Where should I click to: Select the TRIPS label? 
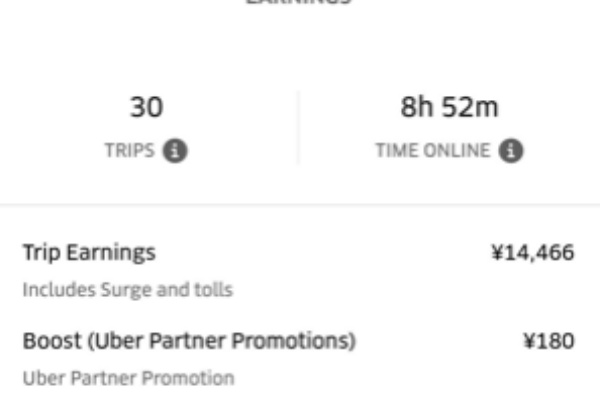[130, 150]
